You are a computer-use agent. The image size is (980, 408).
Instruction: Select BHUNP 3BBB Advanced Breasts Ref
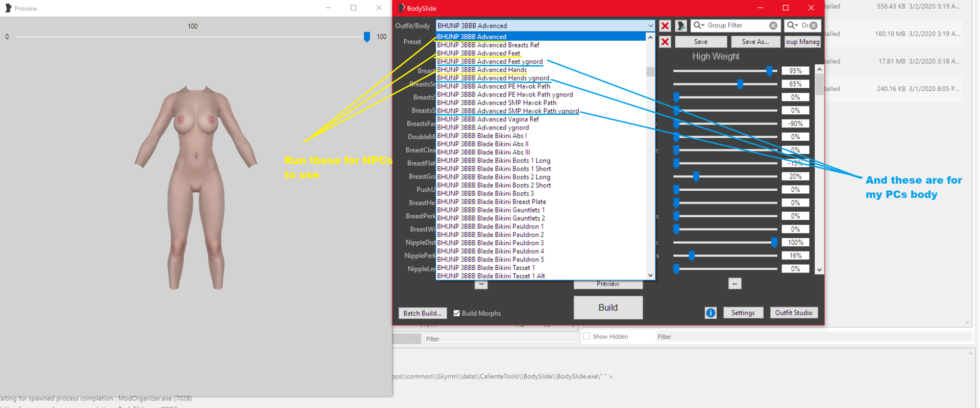click(541, 45)
